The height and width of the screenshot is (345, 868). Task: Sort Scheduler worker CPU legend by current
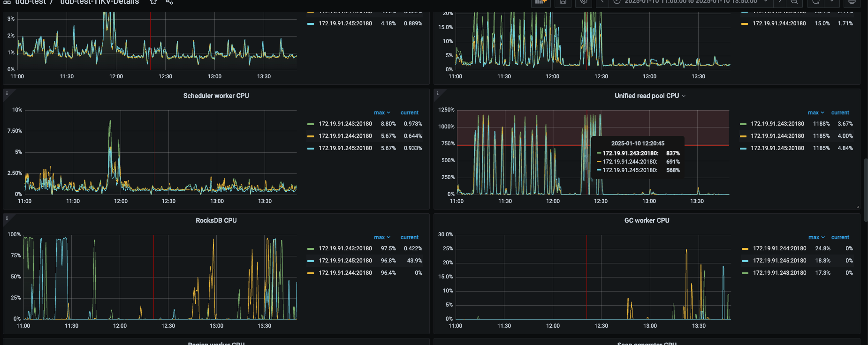click(409, 112)
